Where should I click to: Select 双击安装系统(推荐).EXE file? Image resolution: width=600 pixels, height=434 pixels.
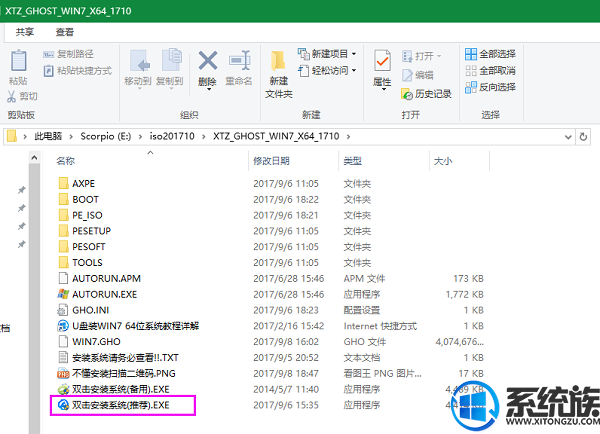tap(114, 405)
